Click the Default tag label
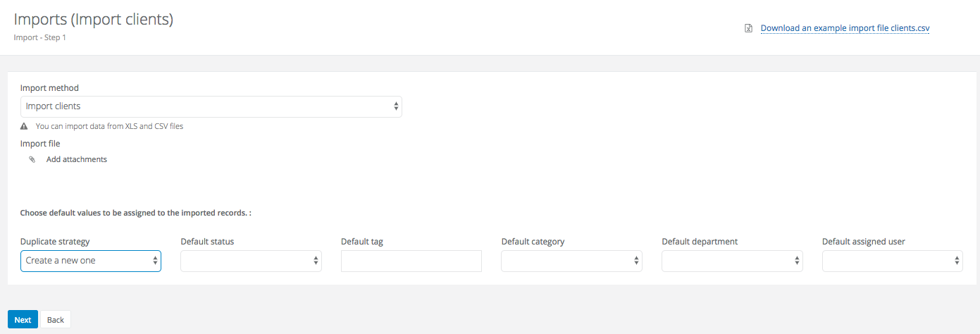The image size is (980, 334). [361, 242]
